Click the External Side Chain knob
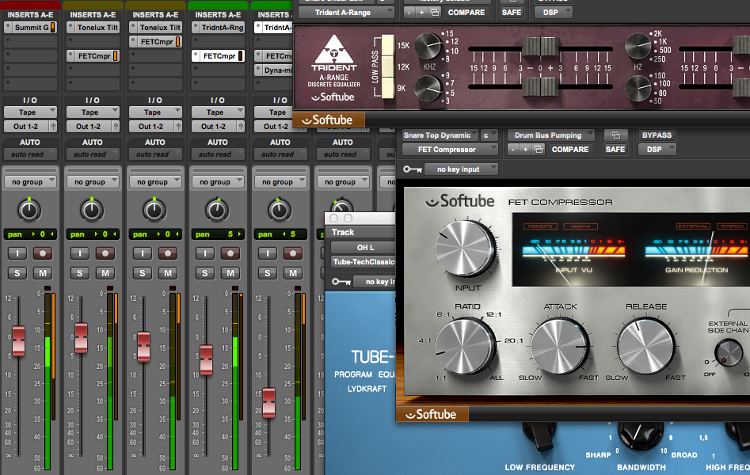Viewport: 750px width, 475px height. tap(728, 353)
